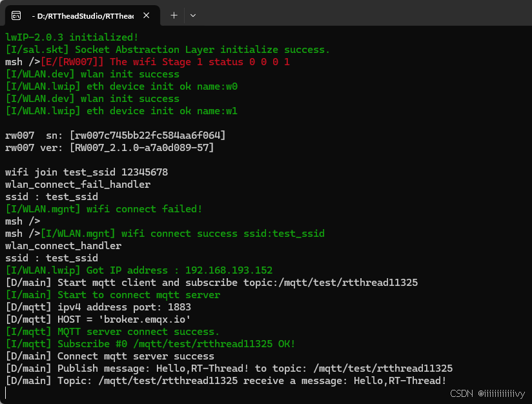Click 'Connect mqtt server success' line
This screenshot has height=404, width=532.
pos(110,356)
